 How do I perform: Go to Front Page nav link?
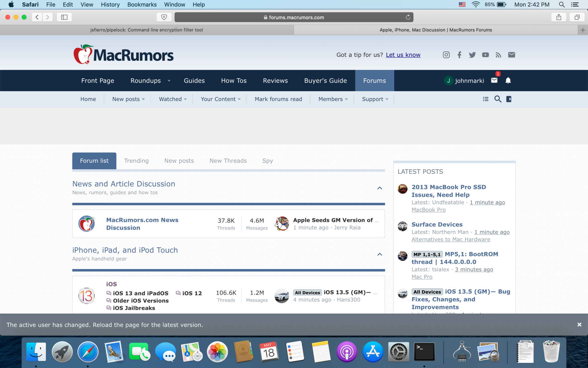tap(98, 81)
